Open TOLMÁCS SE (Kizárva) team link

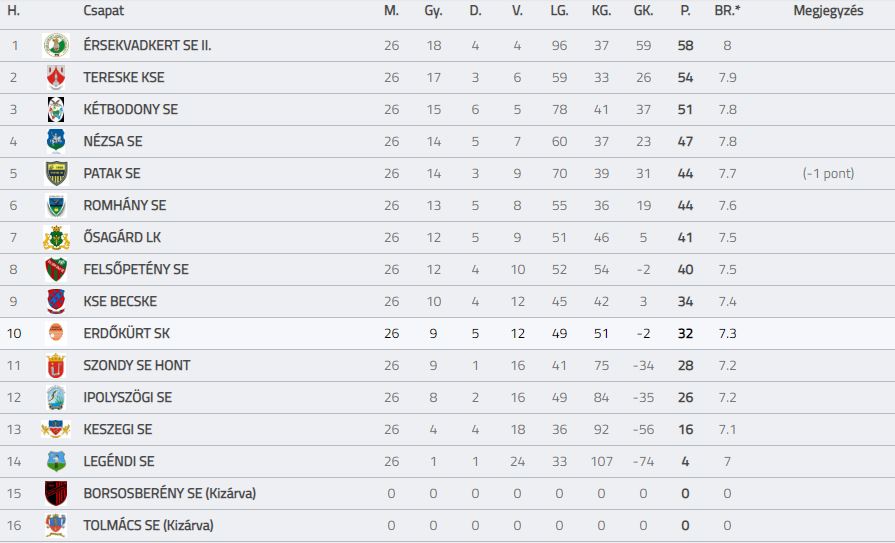148,525
